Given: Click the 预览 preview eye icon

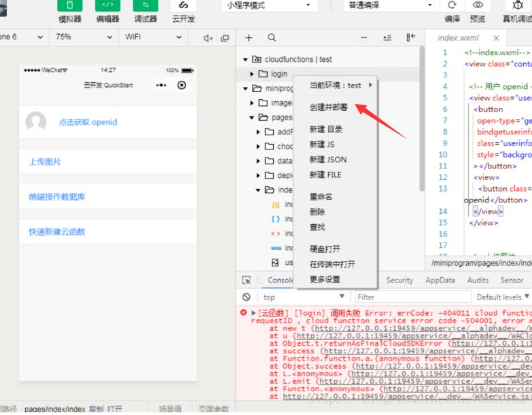Looking at the screenshot, I should 478,5.
